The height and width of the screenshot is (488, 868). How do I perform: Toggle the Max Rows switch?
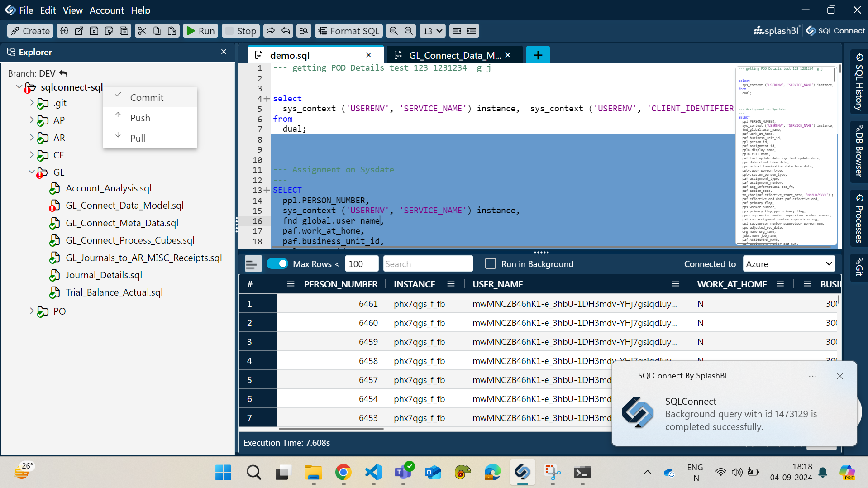coord(277,263)
